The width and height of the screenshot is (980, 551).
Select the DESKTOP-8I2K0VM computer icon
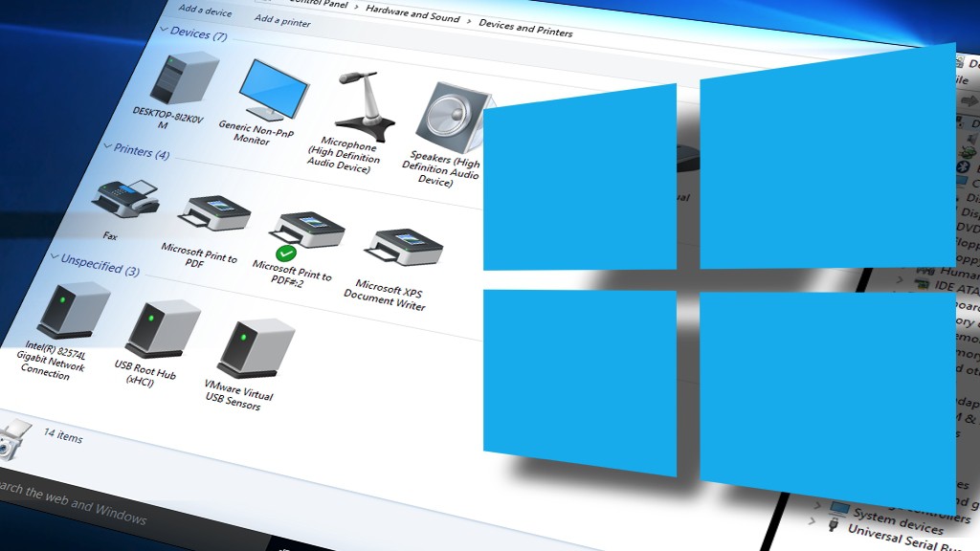pos(183,79)
